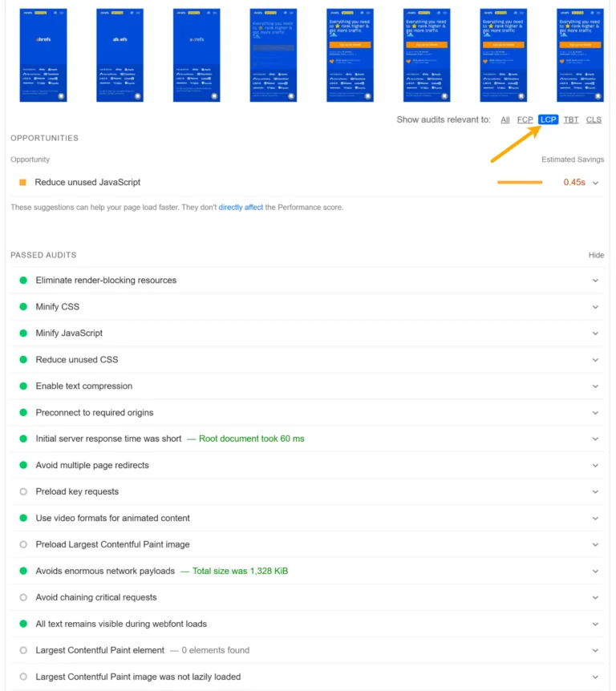616x691 pixels.
Task: Click the 0.45s estimated savings value
Action: [574, 183]
